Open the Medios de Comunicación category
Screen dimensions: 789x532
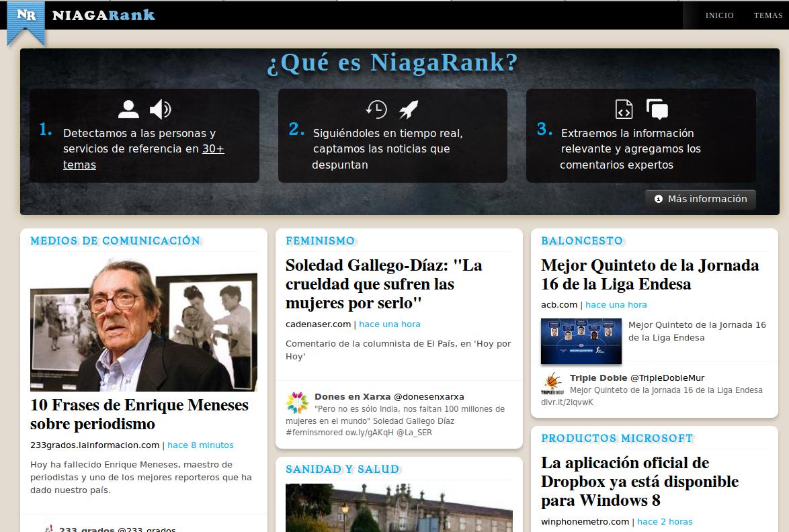[116, 240]
